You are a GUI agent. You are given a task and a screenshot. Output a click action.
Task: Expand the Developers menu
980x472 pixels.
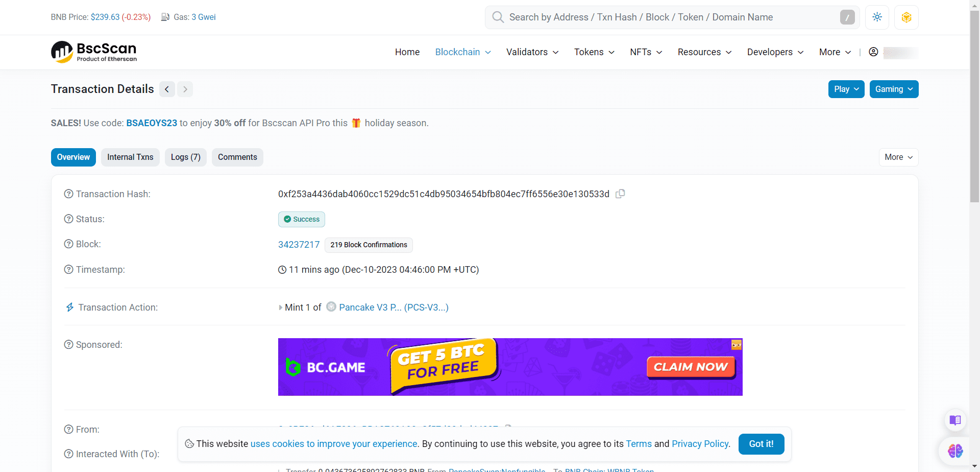pyautogui.click(x=775, y=52)
